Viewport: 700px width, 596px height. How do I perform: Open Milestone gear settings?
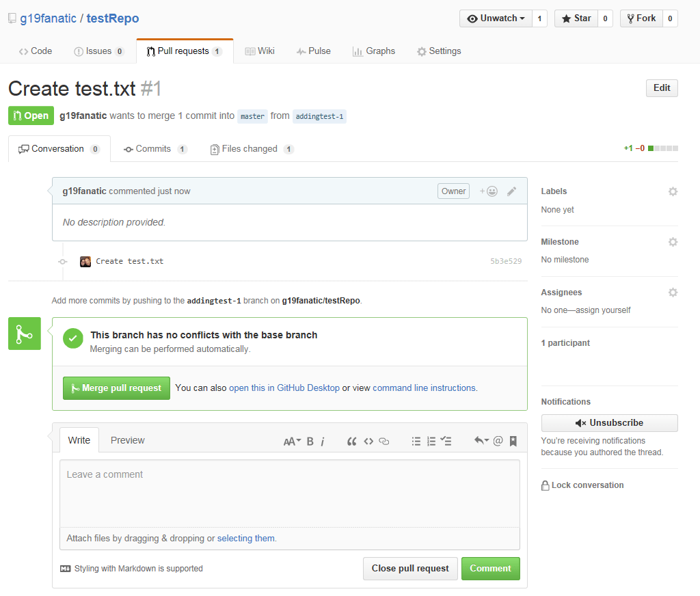point(673,242)
